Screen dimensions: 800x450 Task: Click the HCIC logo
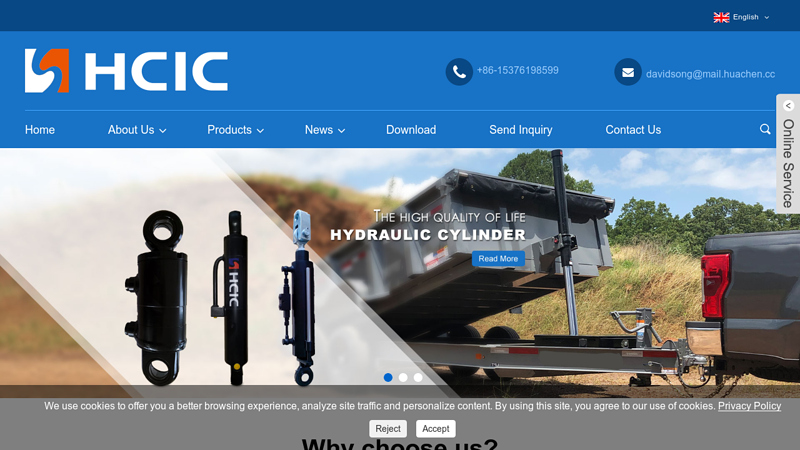(x=126, y=71)
